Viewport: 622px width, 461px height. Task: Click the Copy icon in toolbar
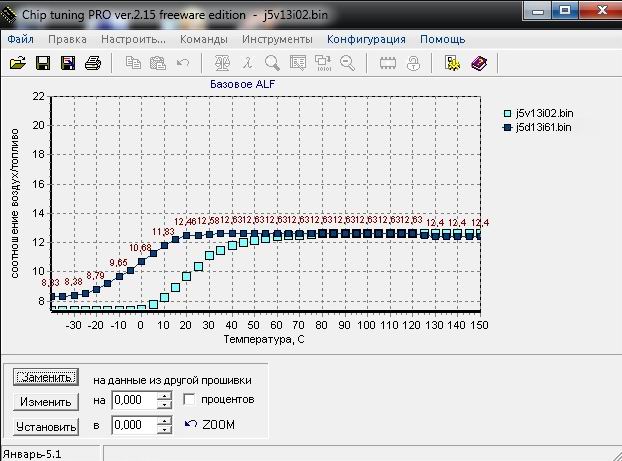click(134, 63)
